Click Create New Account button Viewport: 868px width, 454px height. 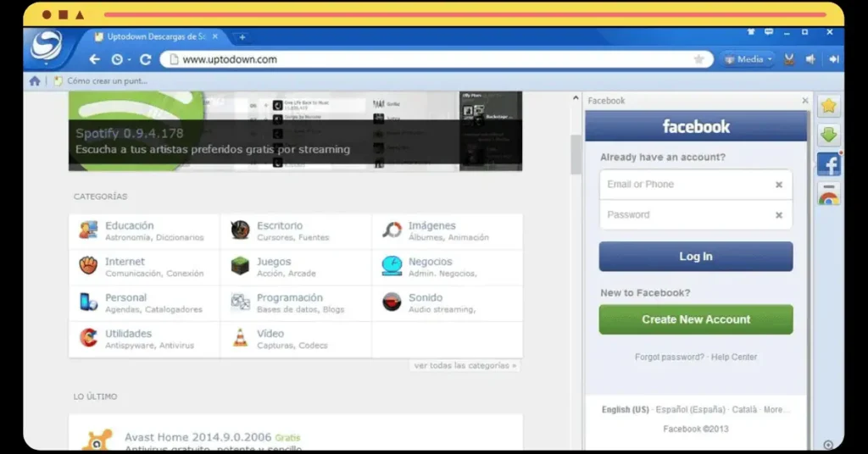[696, 319]
